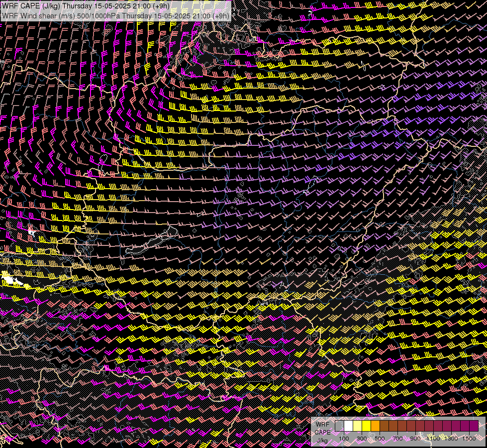Select the pale yellow legend swatch
Image resolution: width=487 pixels, height=448 pixels.
(358, 426)
